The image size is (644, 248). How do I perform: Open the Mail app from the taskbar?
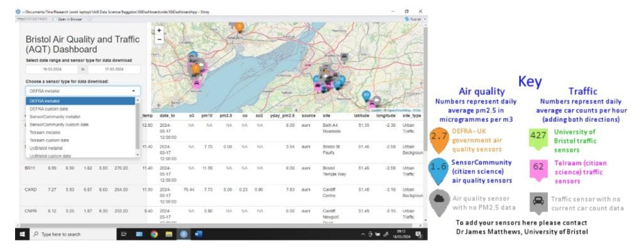(139, 234)
